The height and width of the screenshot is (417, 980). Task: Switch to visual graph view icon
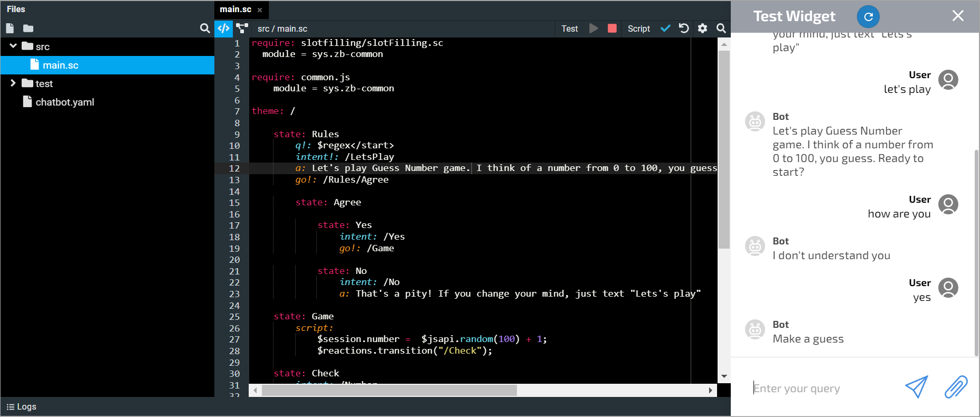(242, 29)
